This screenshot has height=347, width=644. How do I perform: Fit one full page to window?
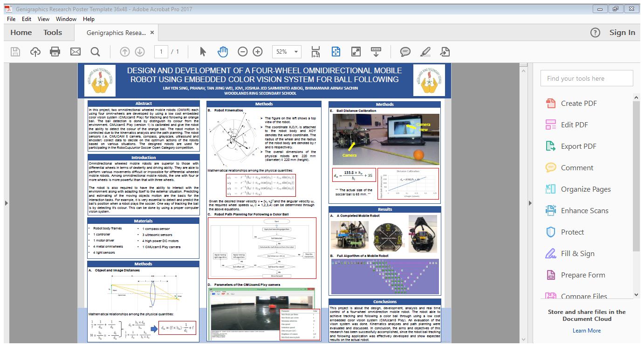336,52
